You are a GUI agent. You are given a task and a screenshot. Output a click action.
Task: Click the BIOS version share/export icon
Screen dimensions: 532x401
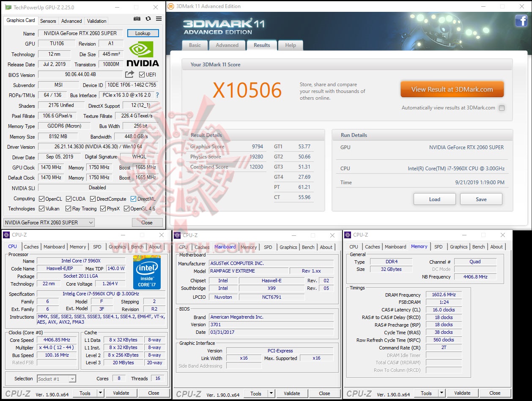(130, 74)
